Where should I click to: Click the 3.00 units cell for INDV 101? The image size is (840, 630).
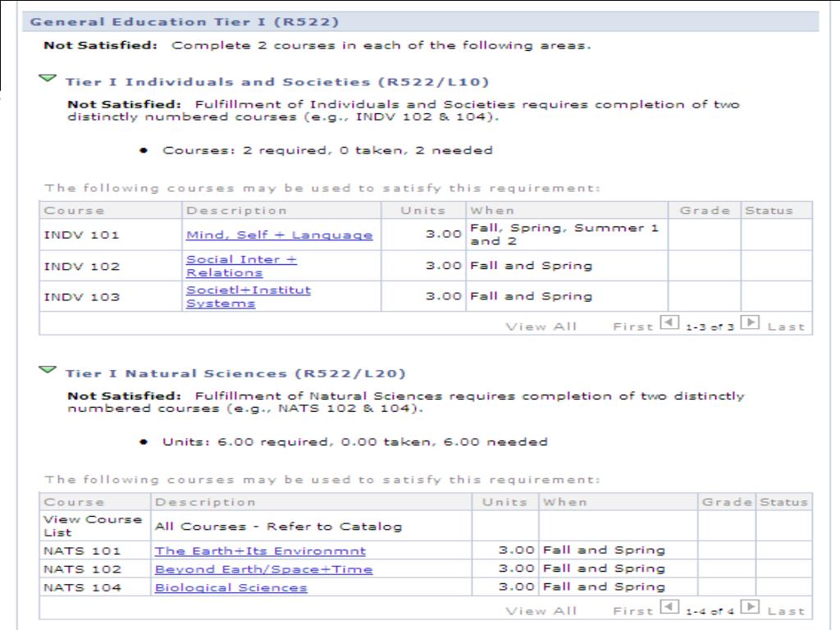424,235
